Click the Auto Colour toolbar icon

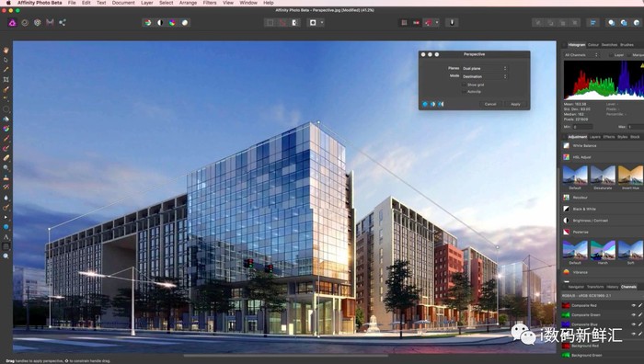(172, 23)
